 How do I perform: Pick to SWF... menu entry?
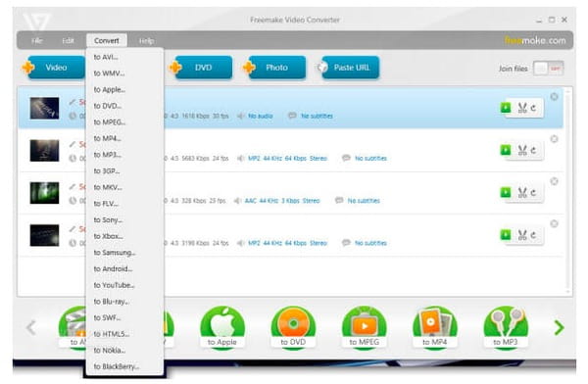click(124, 317)
